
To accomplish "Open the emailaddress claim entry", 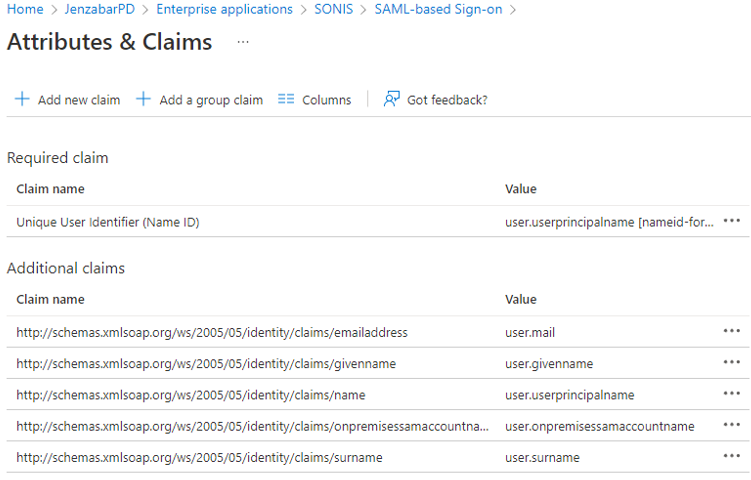I will click(x=212, y=332).
